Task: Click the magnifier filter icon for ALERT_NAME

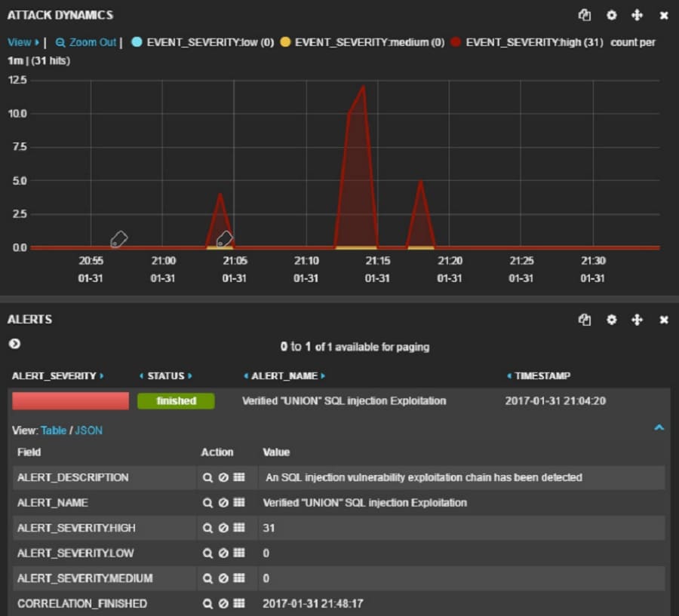Action: 208,503
